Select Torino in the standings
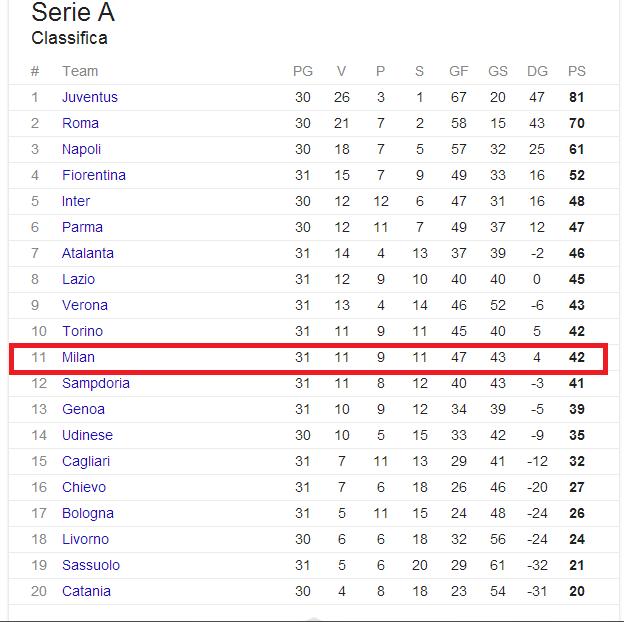The height and width of the screenshot is (622, 624). [x=82, y=331]
